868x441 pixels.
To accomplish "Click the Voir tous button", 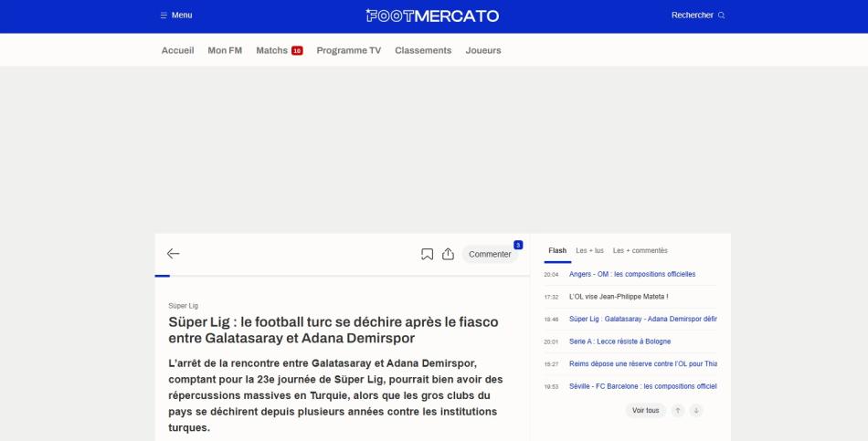I will [x=645, y=411].
